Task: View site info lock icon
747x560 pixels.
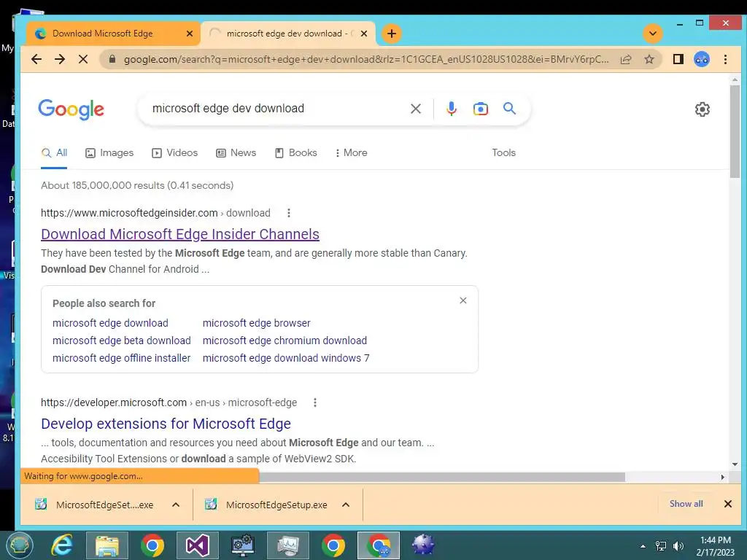Action: click(x=112, y=59)
